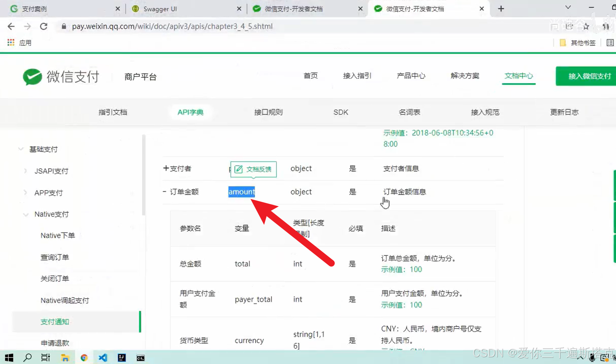
Task: Click the 微信支付 logo
Action: [x=61, y=77]
